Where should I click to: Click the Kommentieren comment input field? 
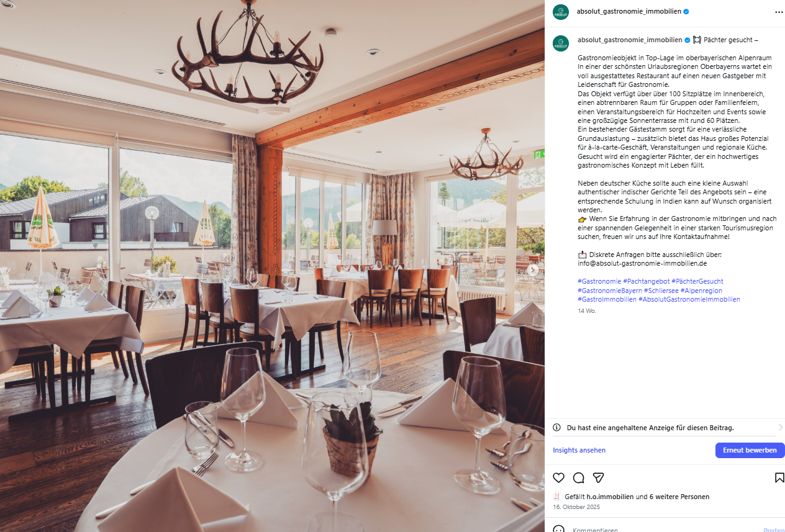(665, 530)
